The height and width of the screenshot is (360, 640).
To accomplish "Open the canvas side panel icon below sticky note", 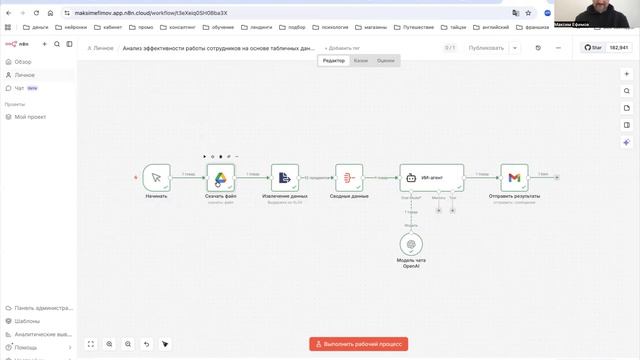I will tap(627, 125).
